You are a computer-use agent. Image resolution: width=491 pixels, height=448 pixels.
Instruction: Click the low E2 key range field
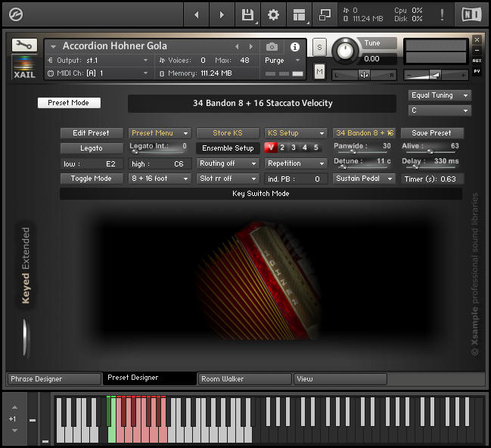(92, 164)
